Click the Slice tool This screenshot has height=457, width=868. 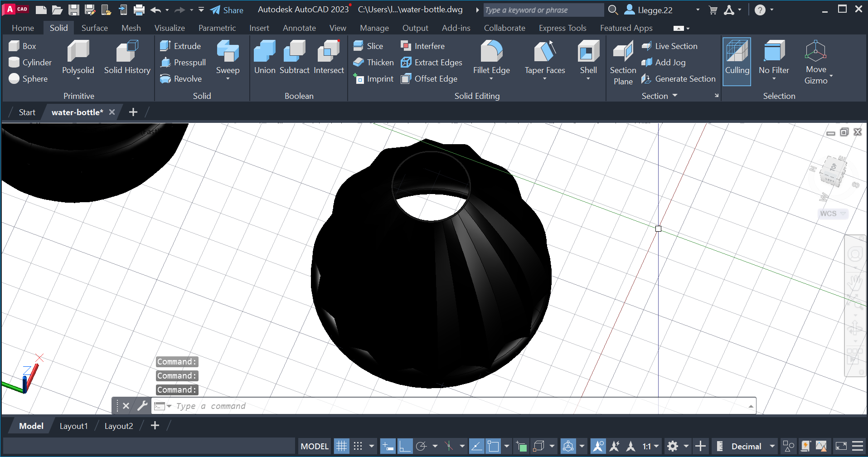coord(368,46)
